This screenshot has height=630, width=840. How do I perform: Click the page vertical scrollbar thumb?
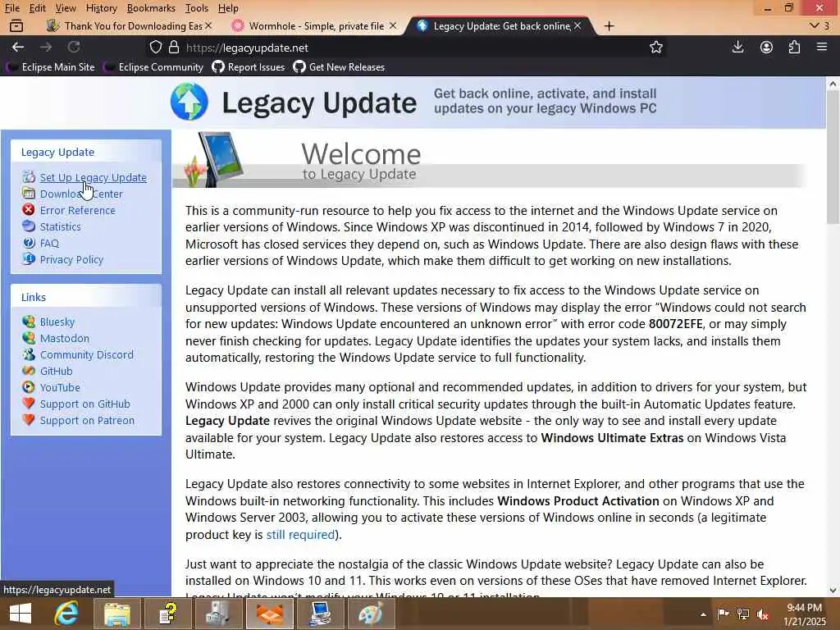point(833,158)
